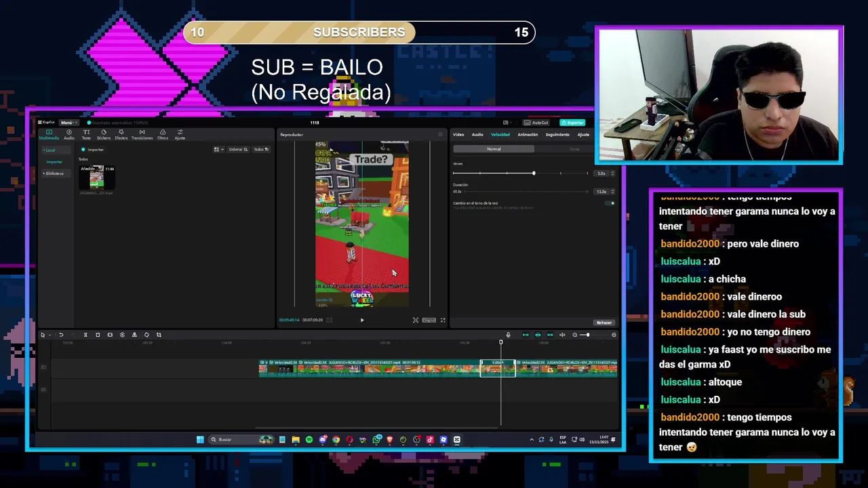Click the Rehacer button

click(x=604, y=323)
